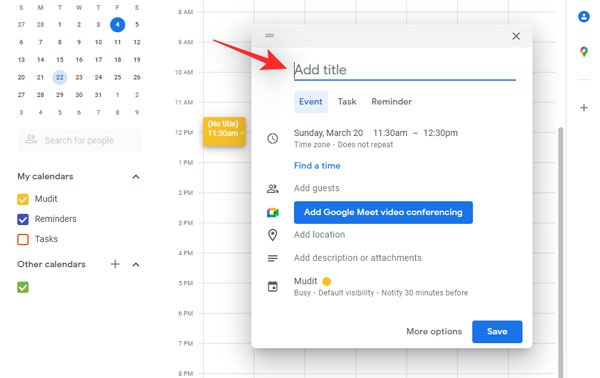Enable the Tasks calendar checkbox
The width and height of the screenshot is (600, 378).
23,239
